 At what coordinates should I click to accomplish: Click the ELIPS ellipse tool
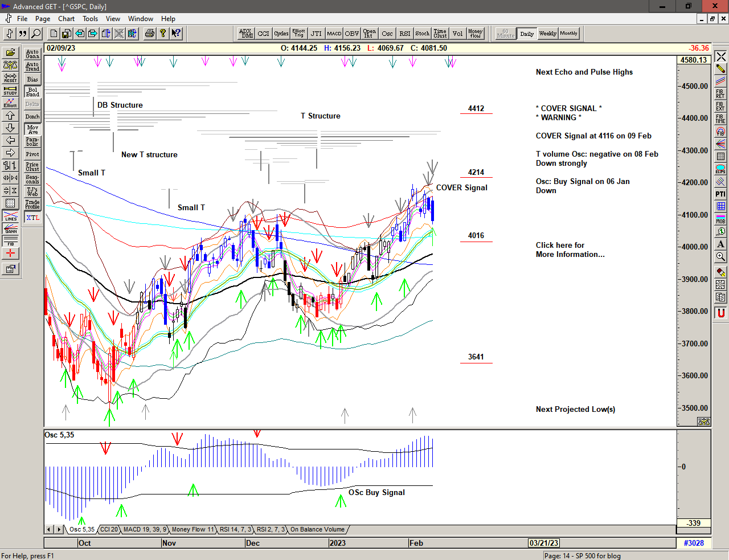coord(720,169)
